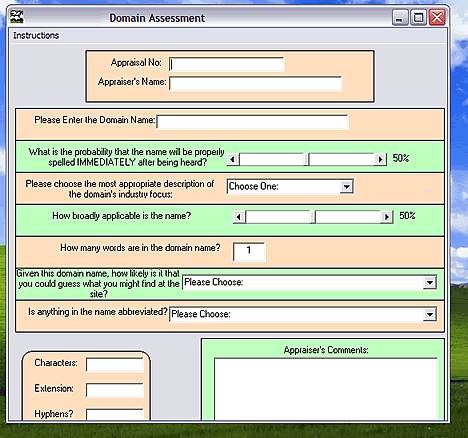Minimize the Domain Assessment window
The width and height of the screenshot is (468, 438).
[x=400, y=18]
